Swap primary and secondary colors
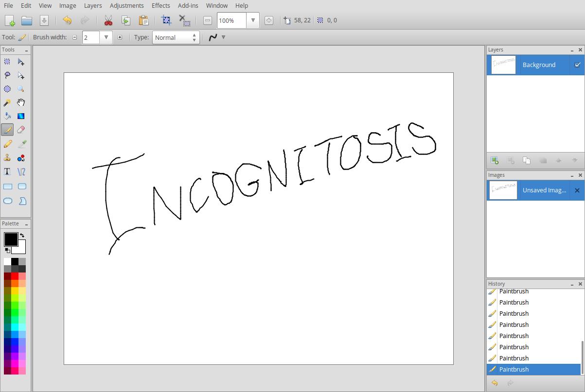Viewport: 585px width, 392px height. 22,235
